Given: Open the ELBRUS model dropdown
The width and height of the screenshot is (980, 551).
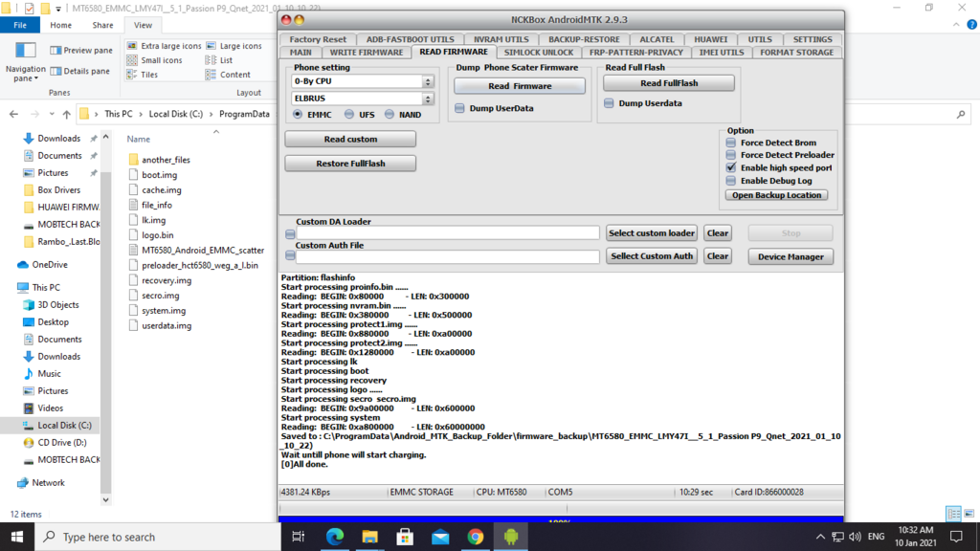Looking at the screenshot, I should [x=428, y=99].
